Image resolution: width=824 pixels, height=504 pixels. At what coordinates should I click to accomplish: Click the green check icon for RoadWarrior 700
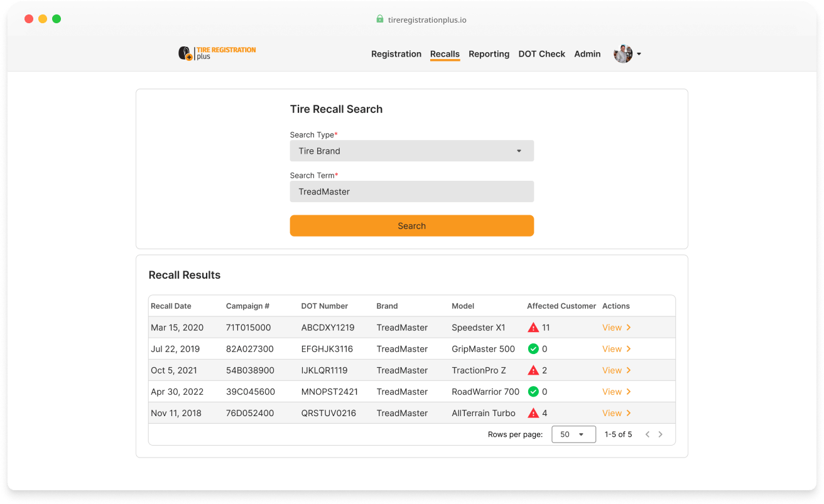click(x=533, y=392)
